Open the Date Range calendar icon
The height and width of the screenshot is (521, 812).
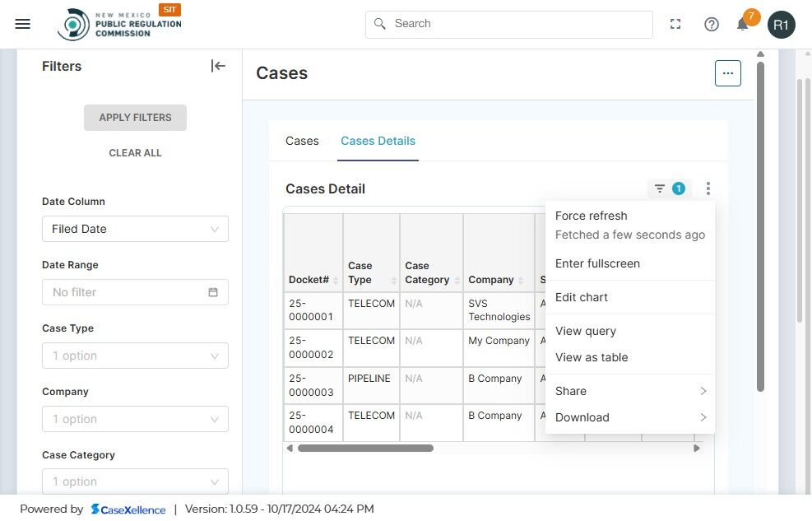(213, 292)
